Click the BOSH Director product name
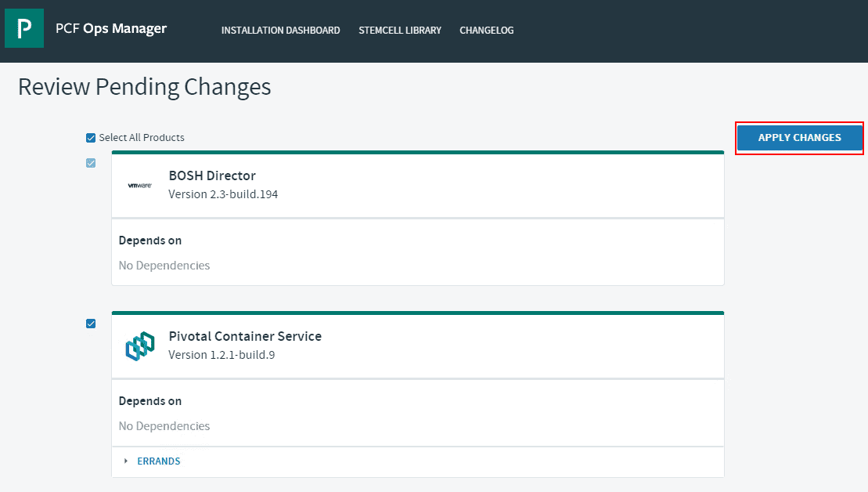The width and height of the screenshot is (868, 492). tap(212, 175)
